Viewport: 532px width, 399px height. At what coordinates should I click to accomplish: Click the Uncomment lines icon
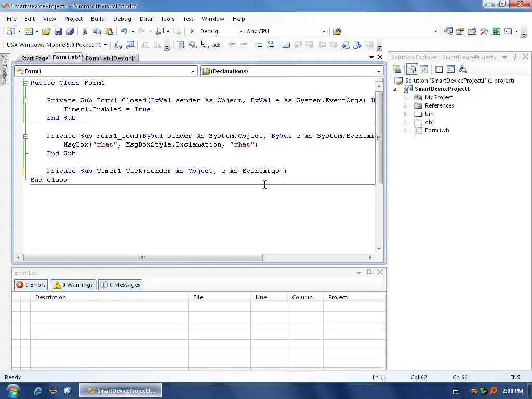tap(270, 45)
